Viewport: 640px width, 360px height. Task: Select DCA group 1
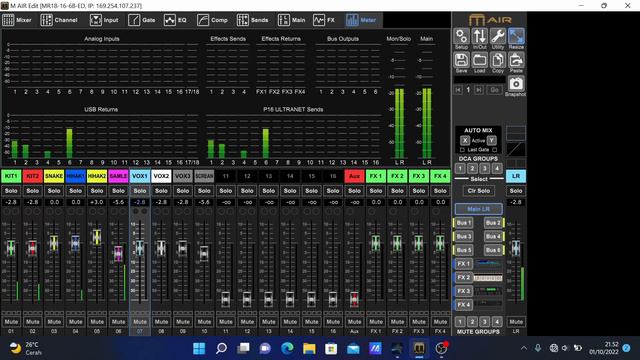point(460,168)
